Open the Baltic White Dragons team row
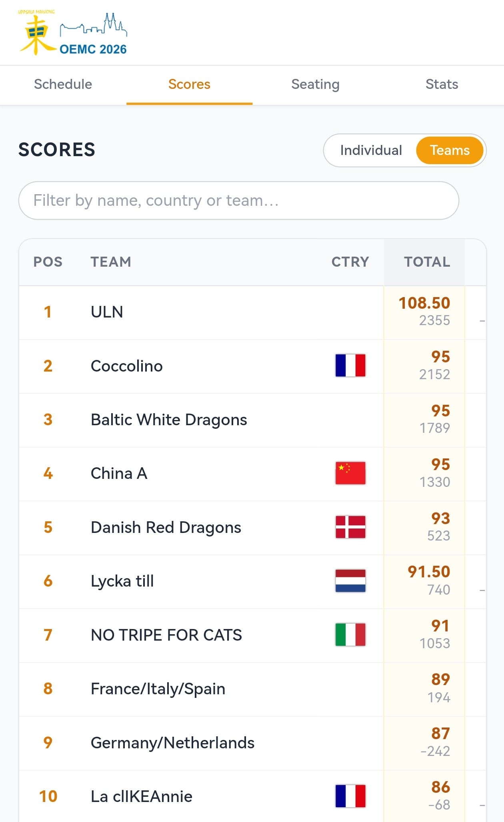 [x=252, y=420]
